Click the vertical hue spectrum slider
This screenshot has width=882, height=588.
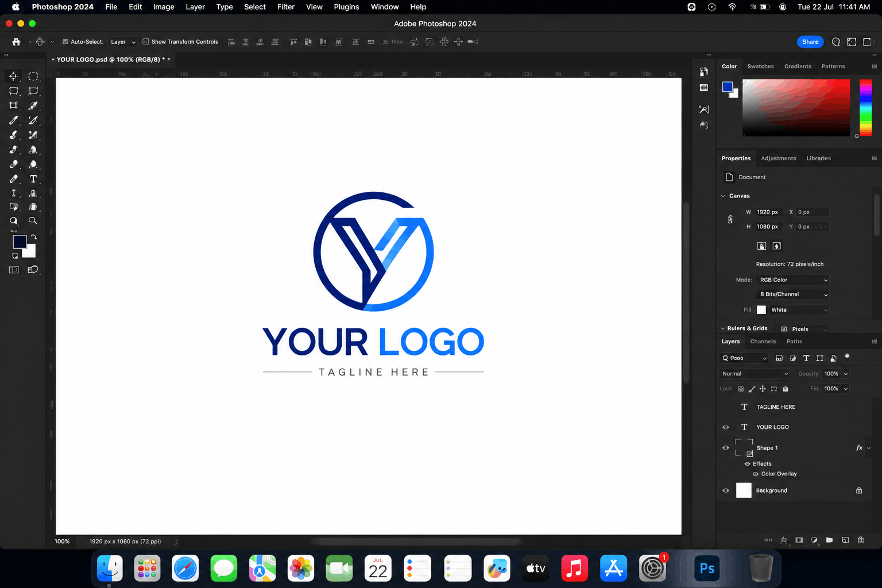865,108
